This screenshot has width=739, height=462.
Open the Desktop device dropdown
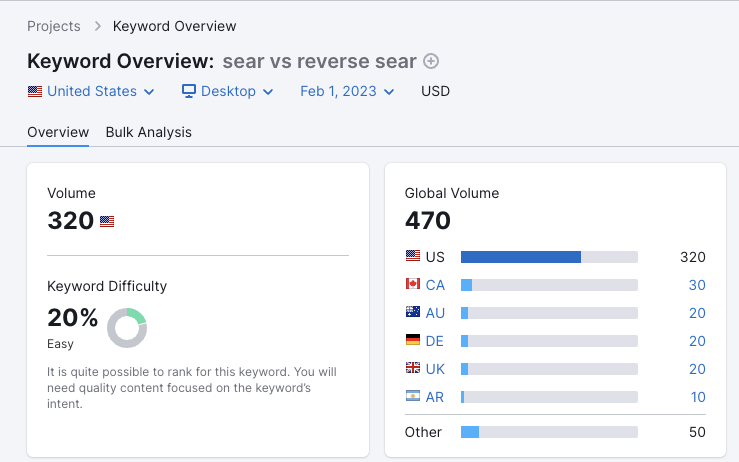(x=227, y=91)
